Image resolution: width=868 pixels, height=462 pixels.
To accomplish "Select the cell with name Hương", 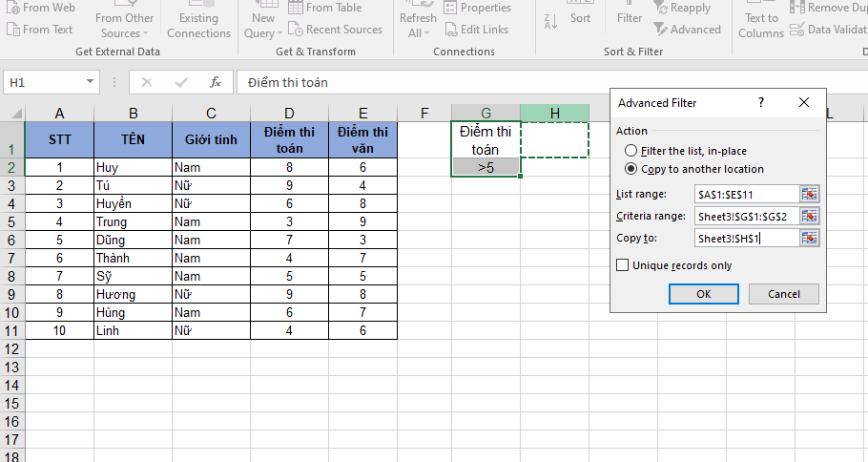I will pyautogui.click(x=133, y=295).
